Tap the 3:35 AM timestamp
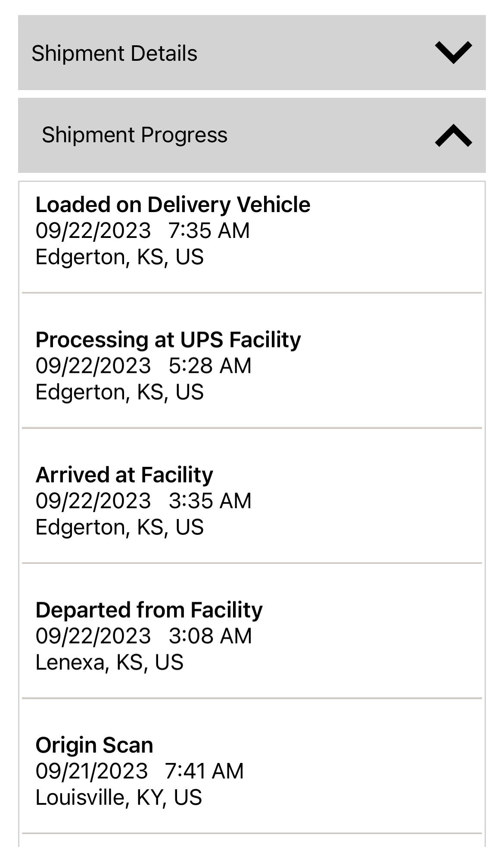This screenshot has width=504, height=847. 210,501
